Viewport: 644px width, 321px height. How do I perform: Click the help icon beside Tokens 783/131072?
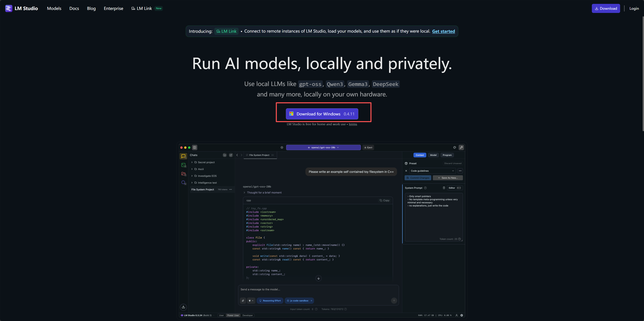(346, 309)
